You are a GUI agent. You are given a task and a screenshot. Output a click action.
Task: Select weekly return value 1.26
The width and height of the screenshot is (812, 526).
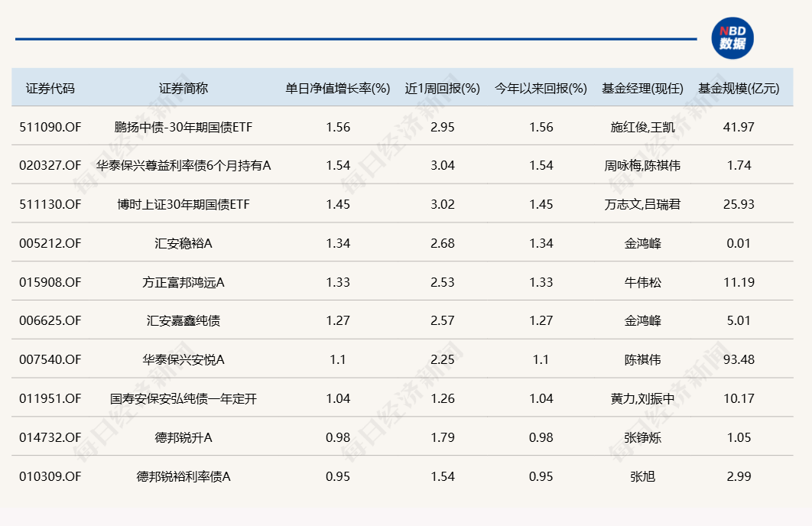442,398
